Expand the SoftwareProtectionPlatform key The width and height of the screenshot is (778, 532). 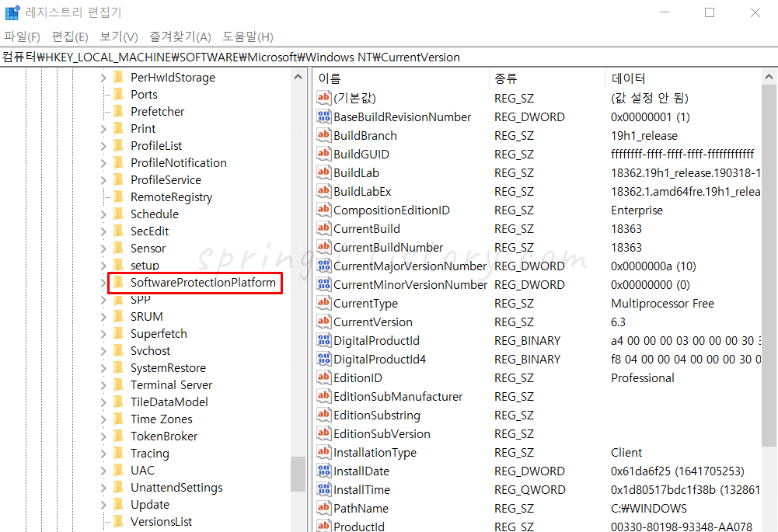(103, 283)
